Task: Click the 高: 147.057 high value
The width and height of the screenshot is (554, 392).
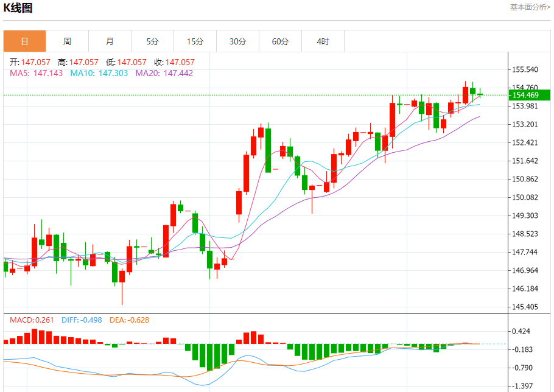Action: 78,62
